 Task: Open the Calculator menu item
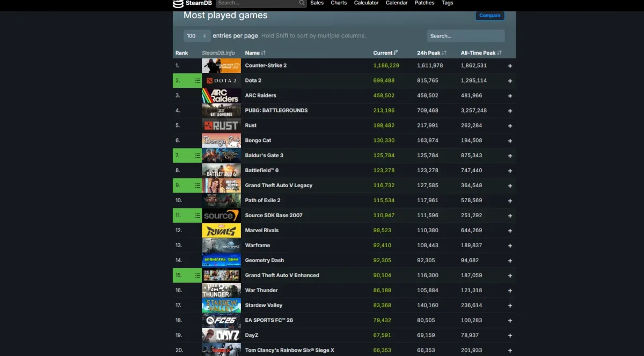click(367, 3)
